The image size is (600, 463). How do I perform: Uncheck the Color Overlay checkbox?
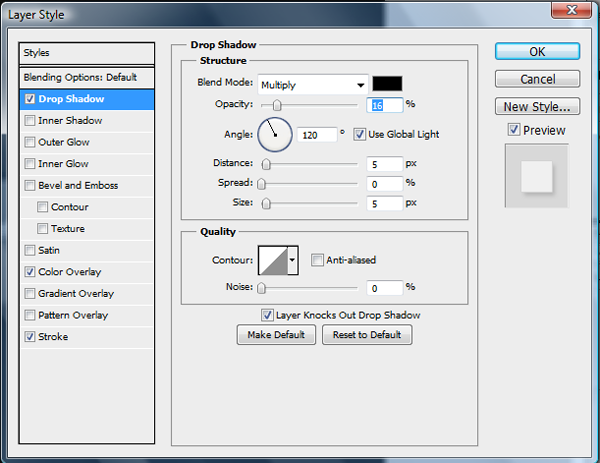pyautogui.click(x=30, y=272)
